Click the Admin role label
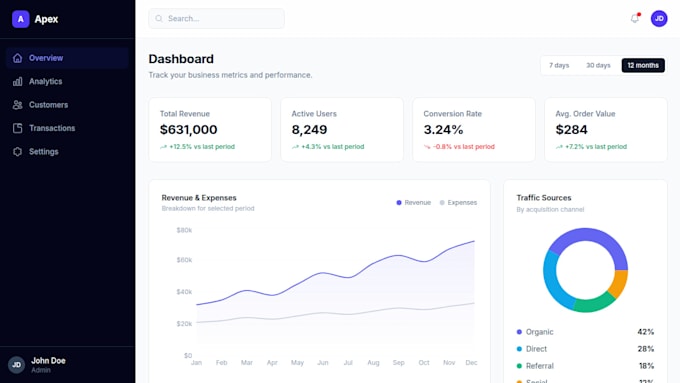Image resolution: width=680 pixels, height=383 pixels. [41, 370]
